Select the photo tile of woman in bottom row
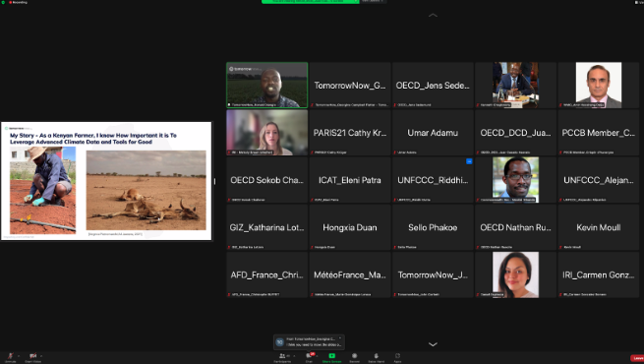The image size is (644, 364). click(516, 274)
